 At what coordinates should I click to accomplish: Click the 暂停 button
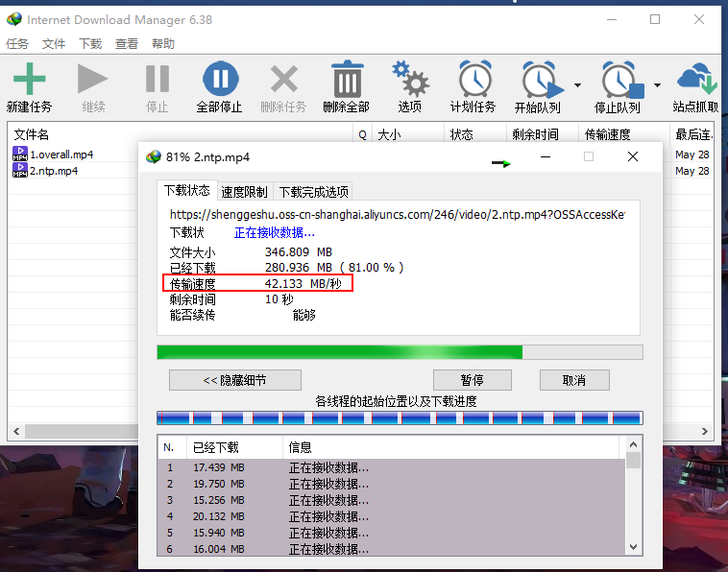pos(473,380)
